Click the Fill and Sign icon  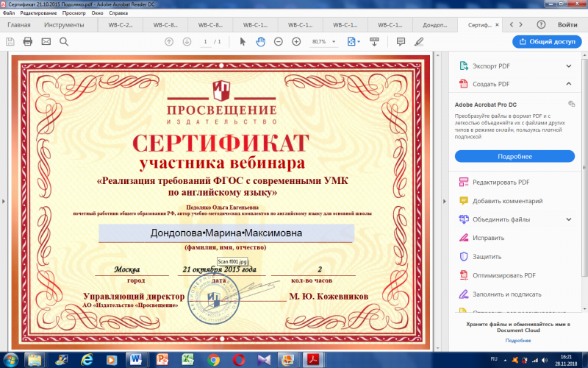coord(464,294)
